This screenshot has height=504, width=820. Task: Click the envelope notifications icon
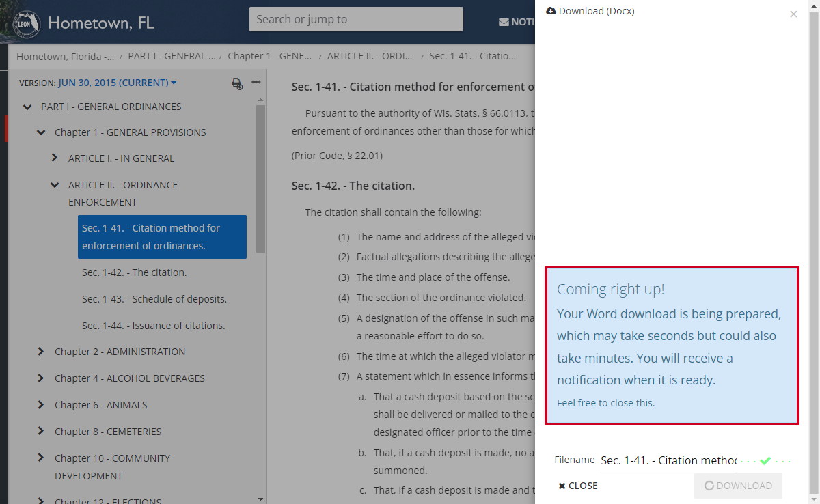pos(504,22)
